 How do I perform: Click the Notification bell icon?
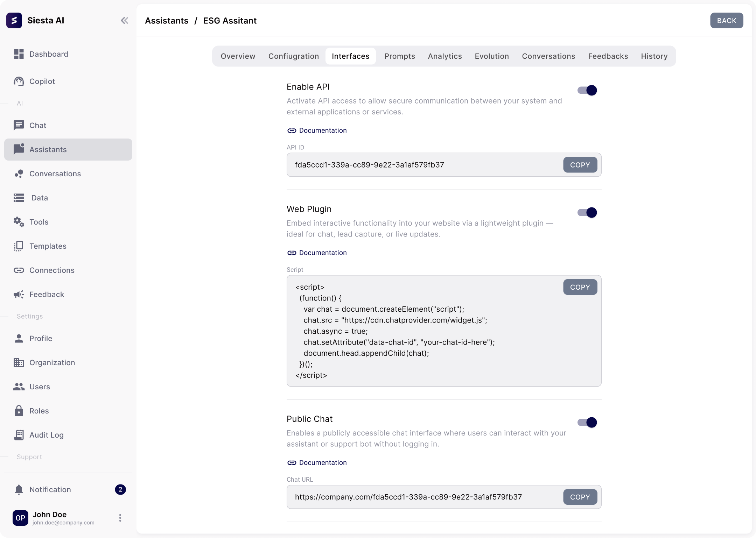pos(19,489)
